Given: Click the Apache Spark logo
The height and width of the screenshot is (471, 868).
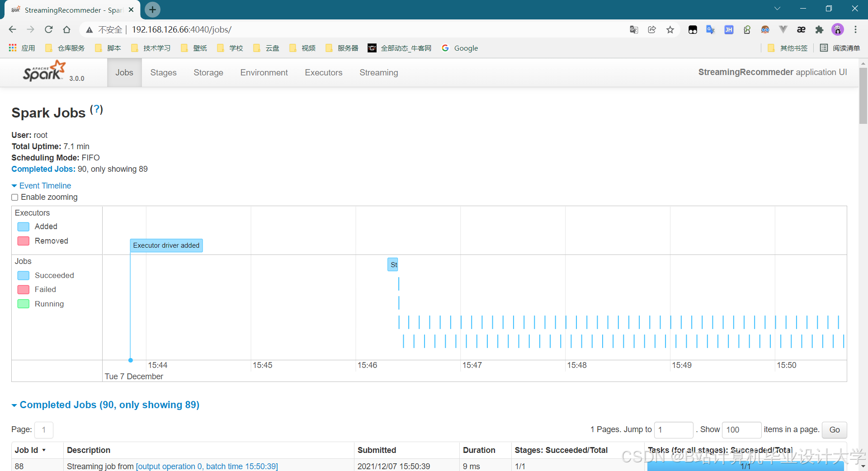Looking at the screenshot, I should [x=44, y=71].
